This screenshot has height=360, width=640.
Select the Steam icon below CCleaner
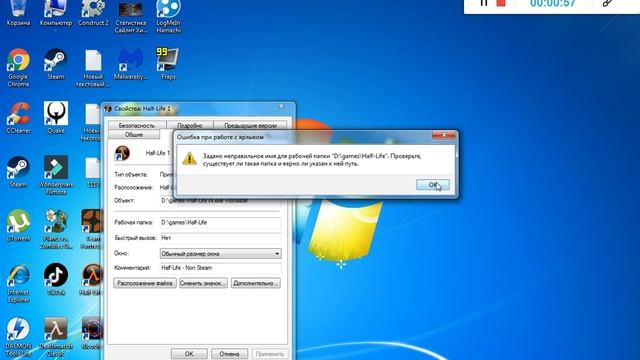point(18,172)
